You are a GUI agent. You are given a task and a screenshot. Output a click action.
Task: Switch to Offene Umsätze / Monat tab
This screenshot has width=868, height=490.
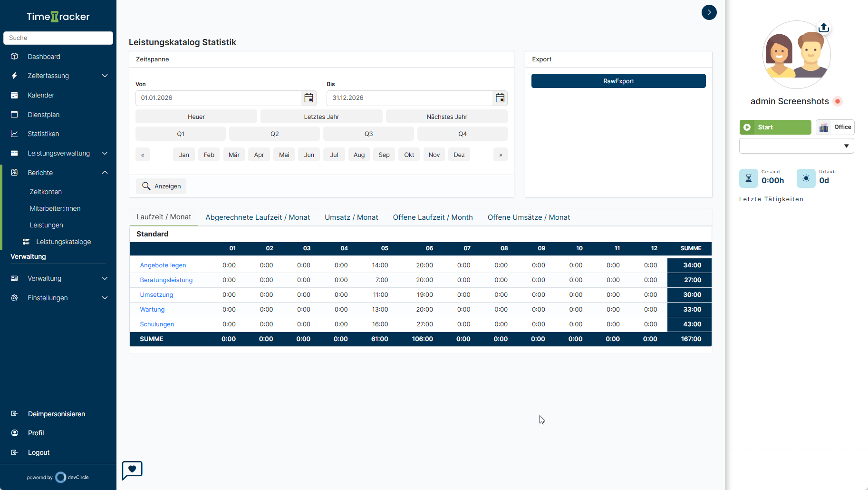529,217
